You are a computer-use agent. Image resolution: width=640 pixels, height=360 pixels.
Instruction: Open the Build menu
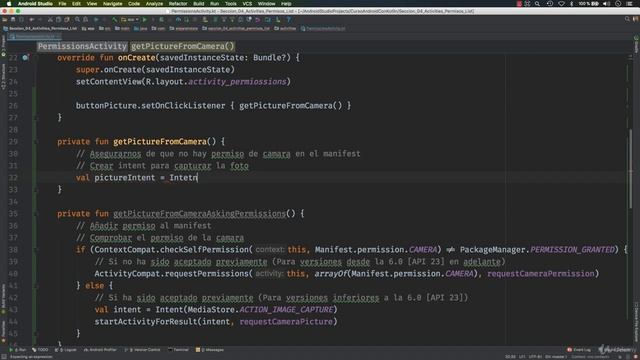click(199, 3)
